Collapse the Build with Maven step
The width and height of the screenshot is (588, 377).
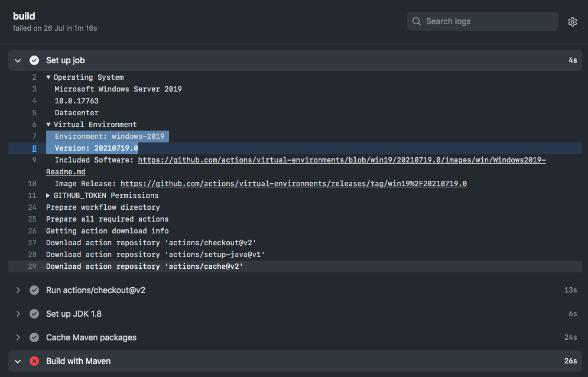click(18, 361)
